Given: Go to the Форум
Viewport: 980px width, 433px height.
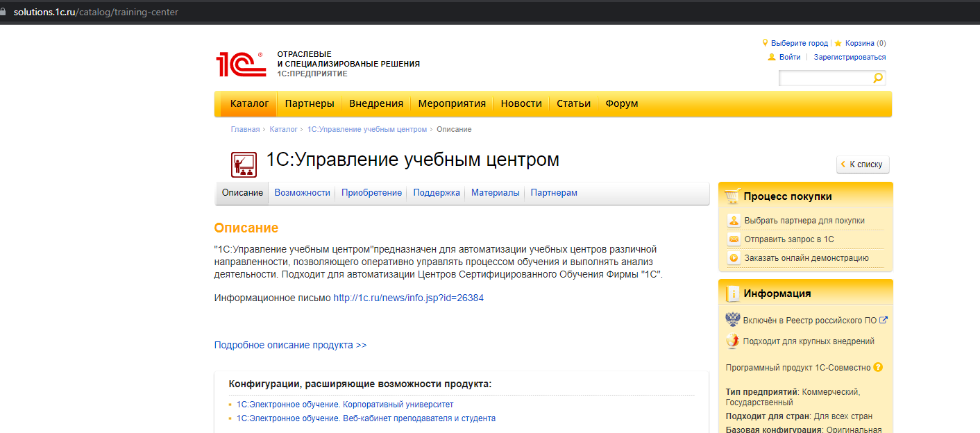Looking at the screenshot, I should pyautogui.click(x=622, y=103).
